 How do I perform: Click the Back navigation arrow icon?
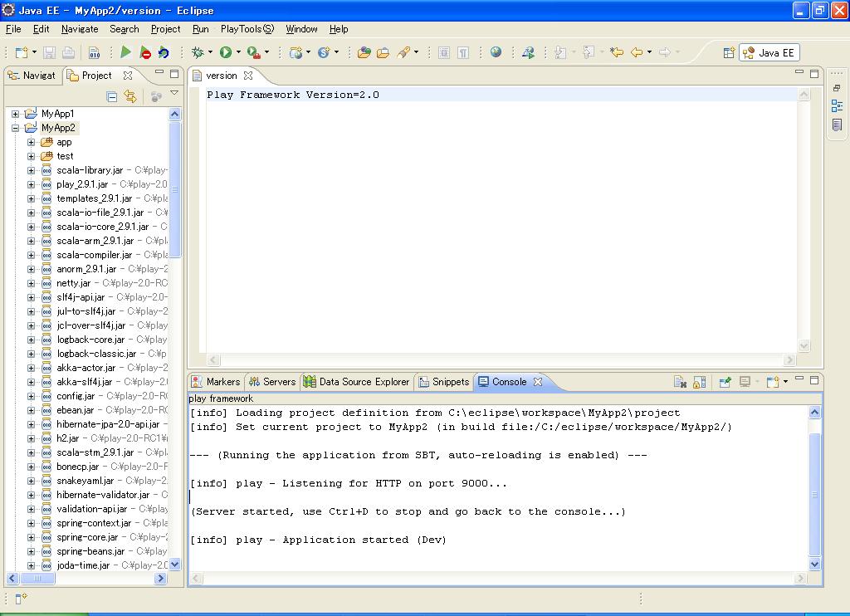637,52
